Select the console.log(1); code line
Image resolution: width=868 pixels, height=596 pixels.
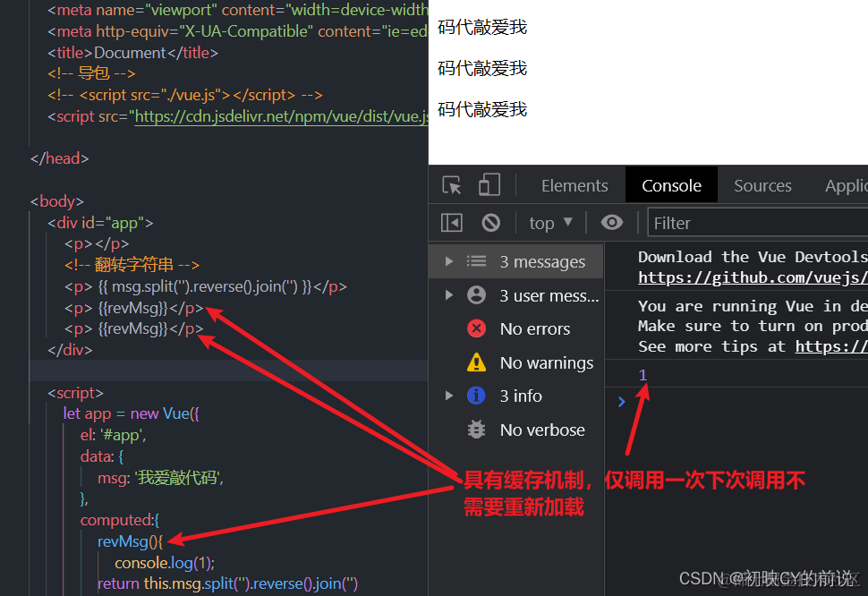point(165,563)
